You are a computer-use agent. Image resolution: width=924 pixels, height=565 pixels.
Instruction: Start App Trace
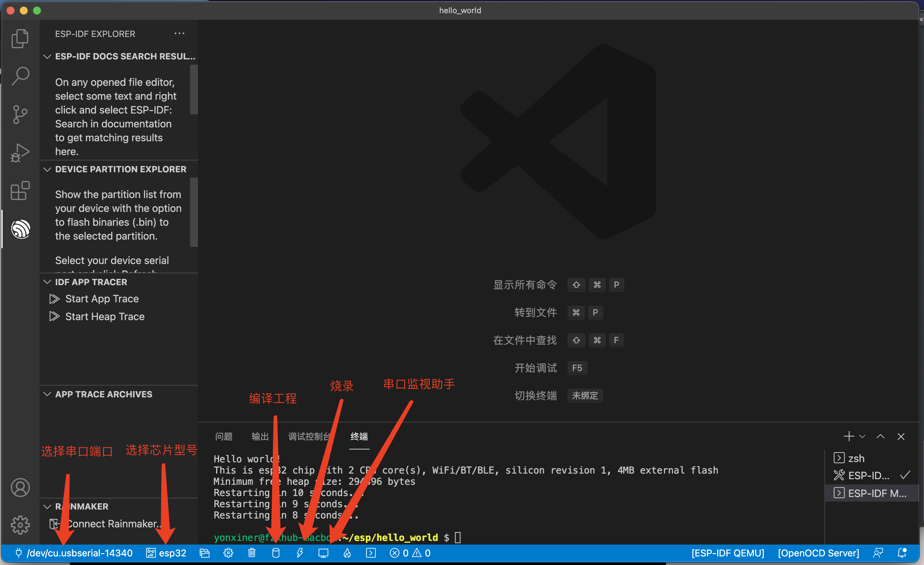102,298
